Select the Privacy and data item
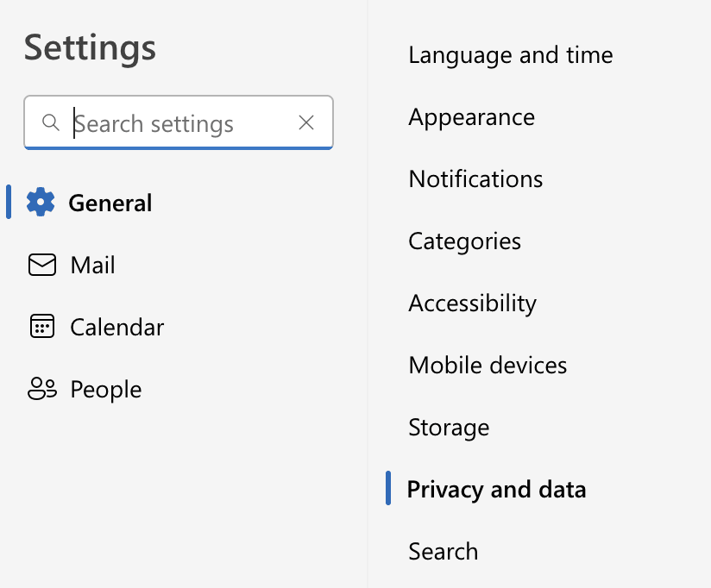The height and width of the screenshot is (588, 711). click(x=496, y=489)
